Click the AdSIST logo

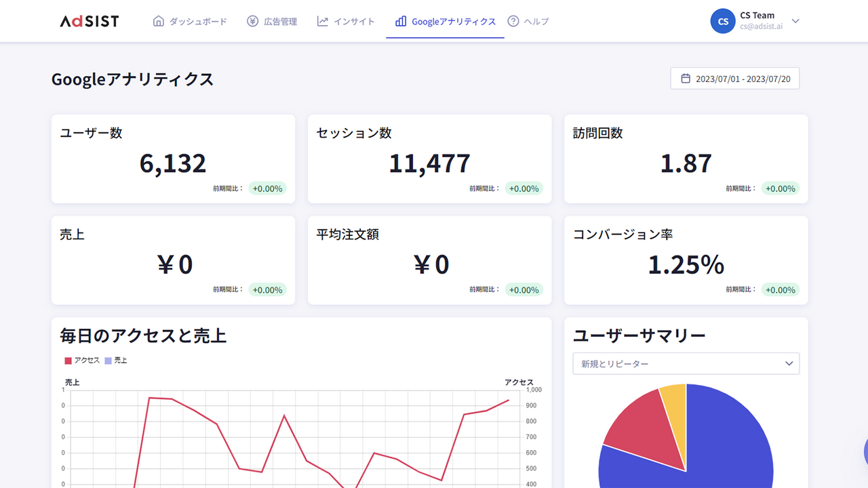88,20
